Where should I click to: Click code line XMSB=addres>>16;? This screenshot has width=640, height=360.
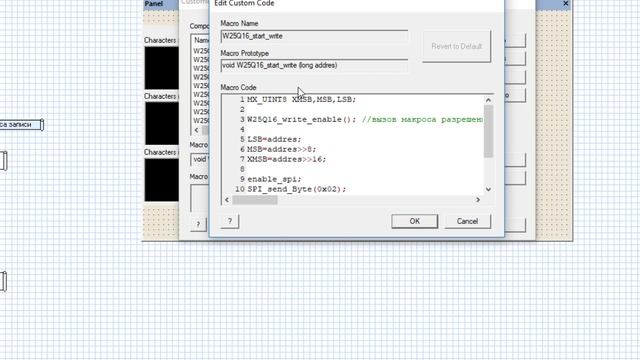[287, 159]
